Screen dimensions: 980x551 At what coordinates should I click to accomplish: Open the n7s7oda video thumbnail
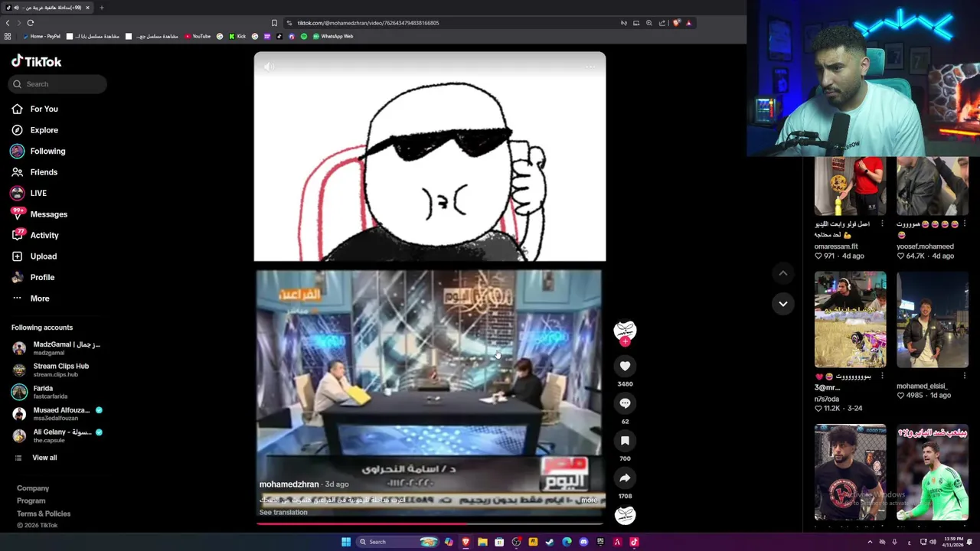(850, 319)
